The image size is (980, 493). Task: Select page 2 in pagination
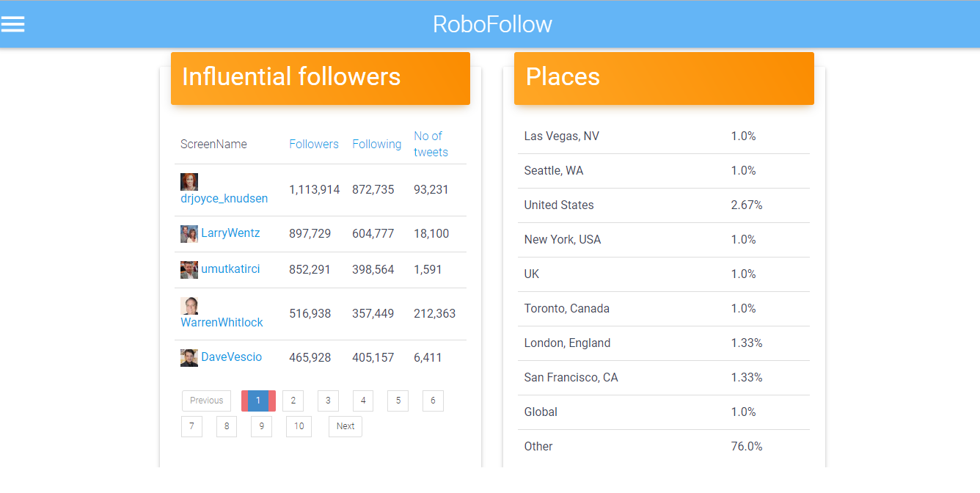(293, 401)
